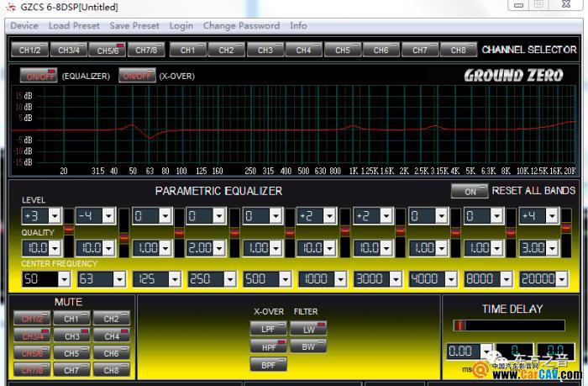Select the BW filter type
588x386 pixels.
pyautogui.click(x=308, y=346)
